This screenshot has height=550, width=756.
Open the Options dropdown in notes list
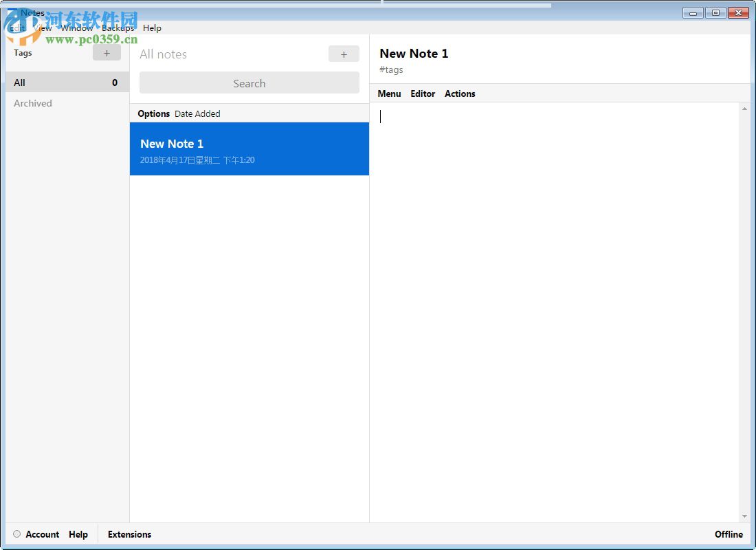(153, 113)
